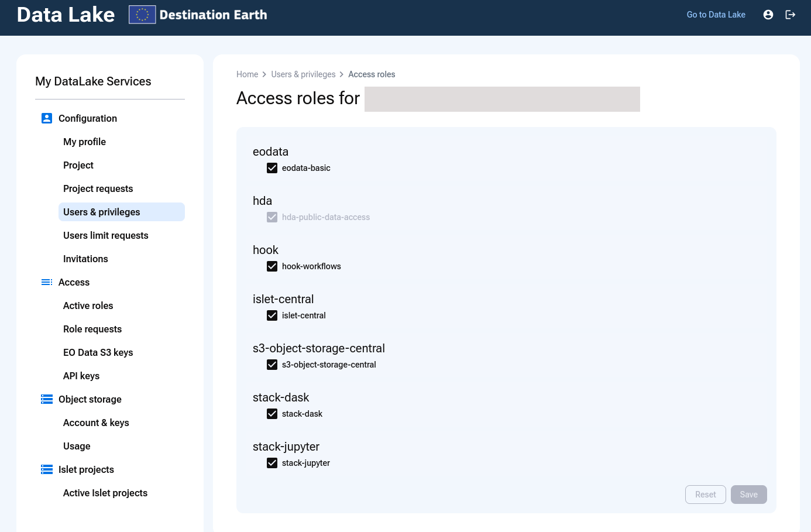Click the Reset button
811x532 pixels.
click(x=706, y=495)
